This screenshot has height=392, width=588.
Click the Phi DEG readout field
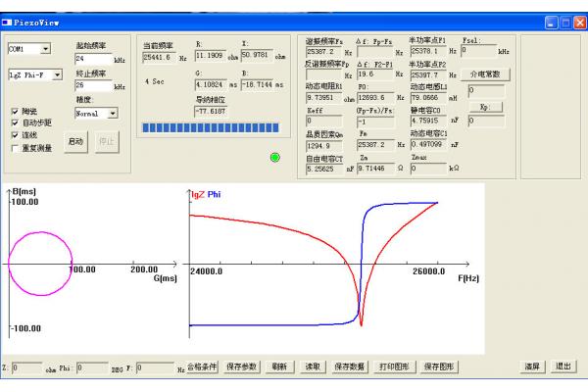click(x=92, y=367)
